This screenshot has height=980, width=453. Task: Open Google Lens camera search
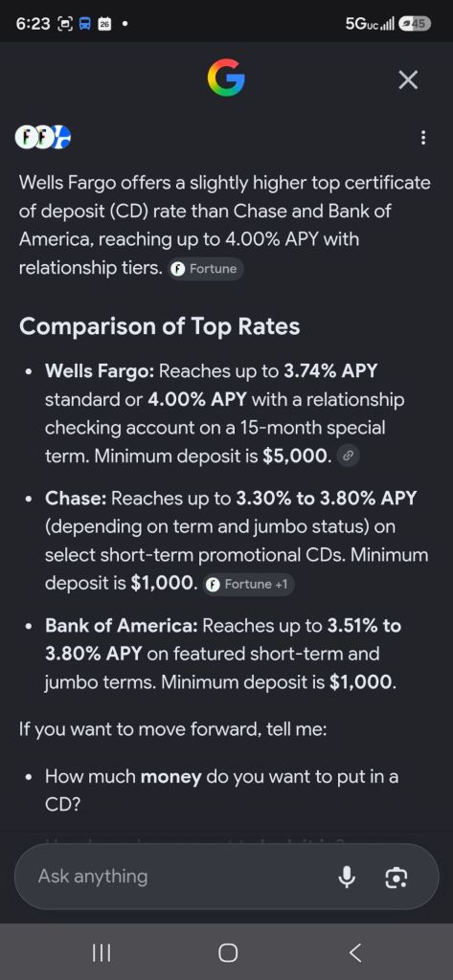point(395,877)
